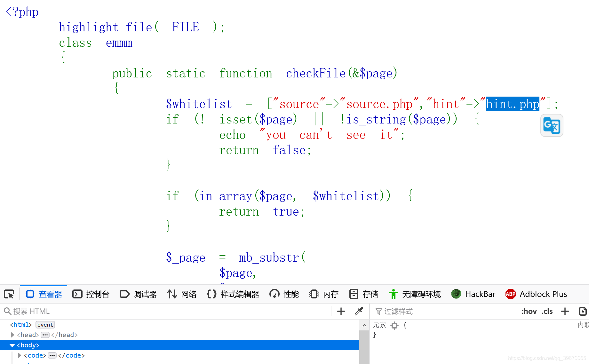The height and width of the screenshot is (364, 589).
Task: Click the checkFile function name in code
Action: click(316, 73)
